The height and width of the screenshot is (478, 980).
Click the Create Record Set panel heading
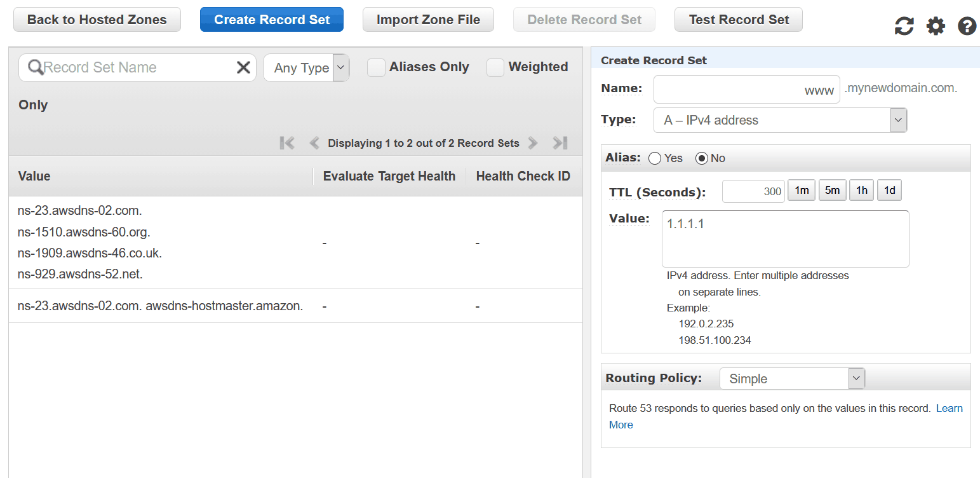(654, 60)
